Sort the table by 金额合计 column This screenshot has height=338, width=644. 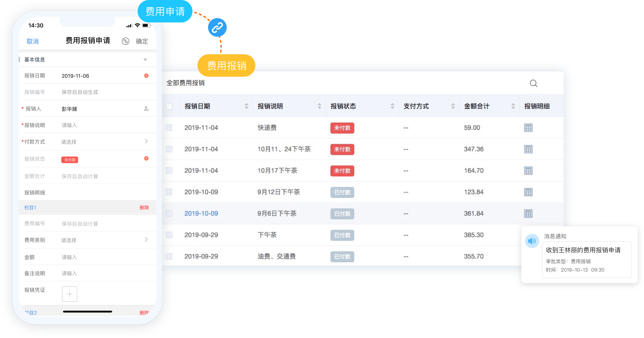tap(513, 106)
